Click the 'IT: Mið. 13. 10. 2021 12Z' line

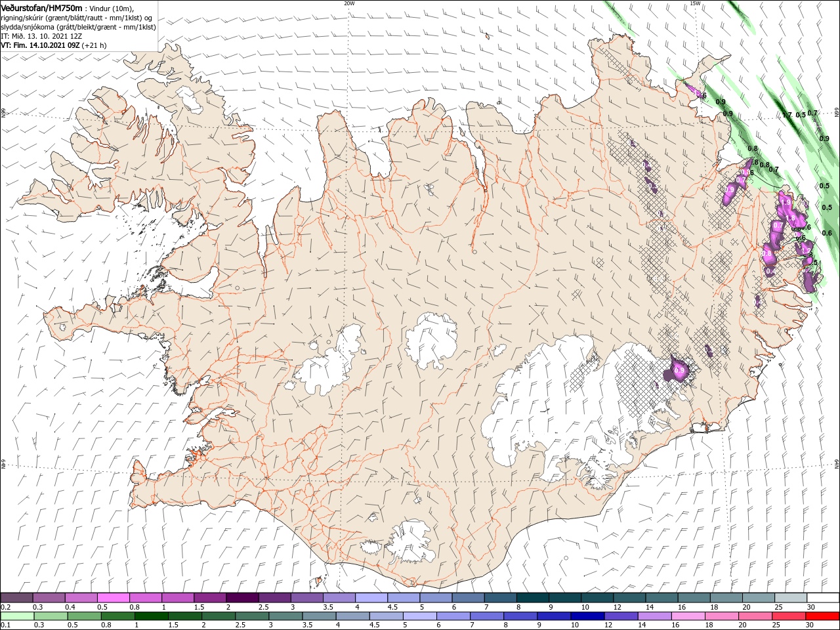(40, 36)
